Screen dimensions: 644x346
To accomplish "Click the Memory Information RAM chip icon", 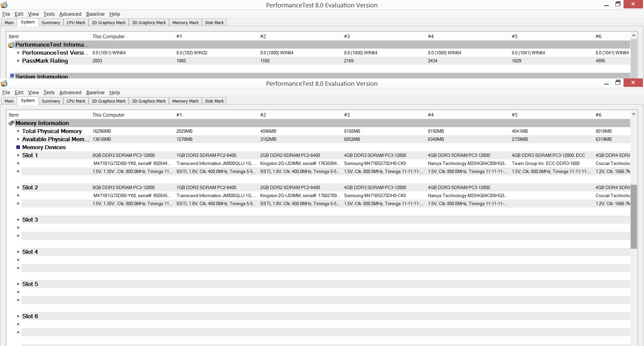I will point(11,123).
